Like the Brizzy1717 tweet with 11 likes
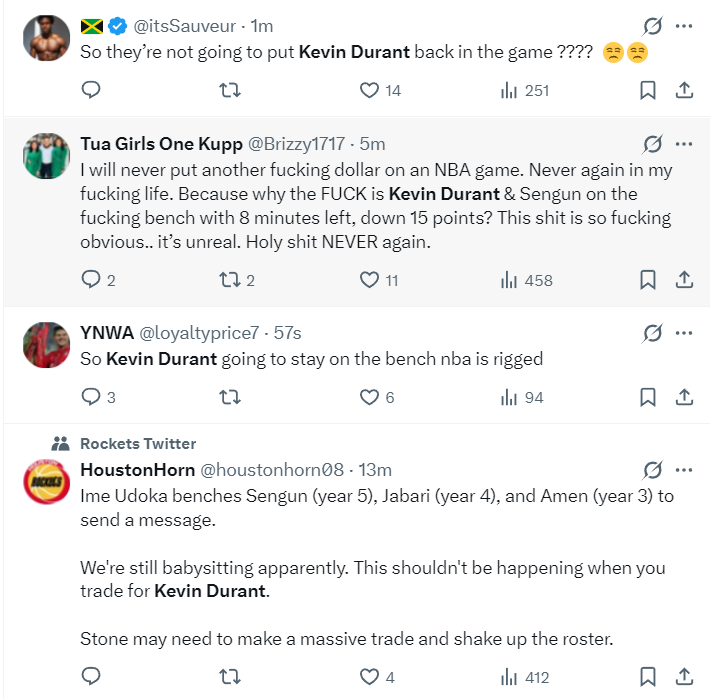The image size is (710, 699). (369, 280)
